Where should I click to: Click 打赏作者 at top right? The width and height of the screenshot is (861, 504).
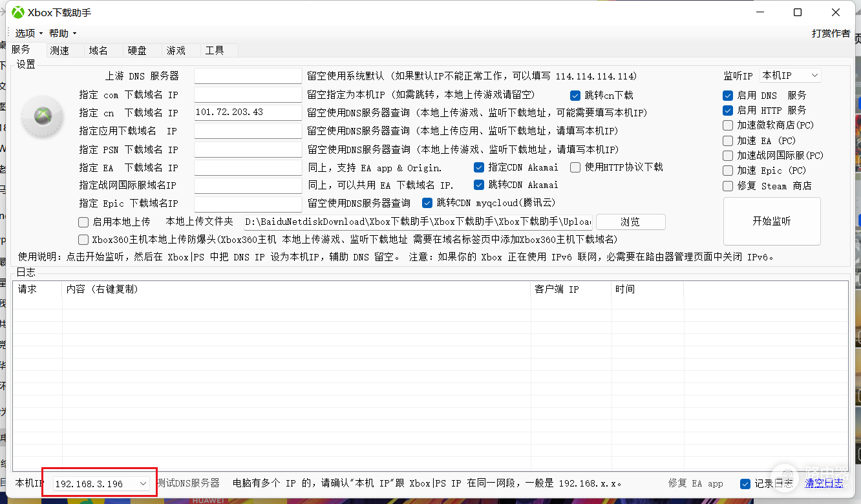(831, 33)
